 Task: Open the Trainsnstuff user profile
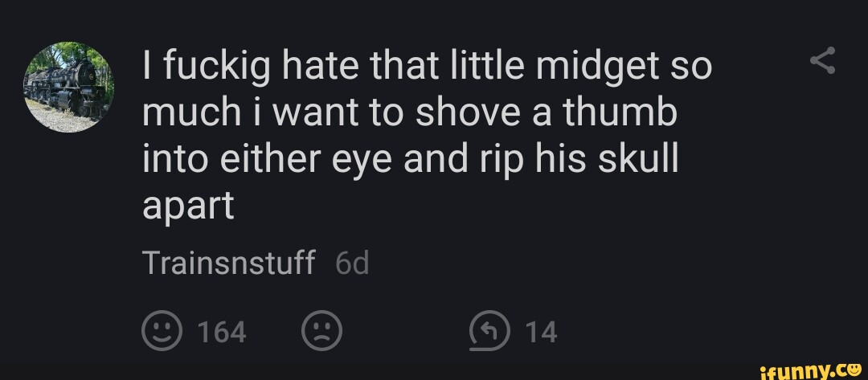pyautogui.click(x=228, y=263)
